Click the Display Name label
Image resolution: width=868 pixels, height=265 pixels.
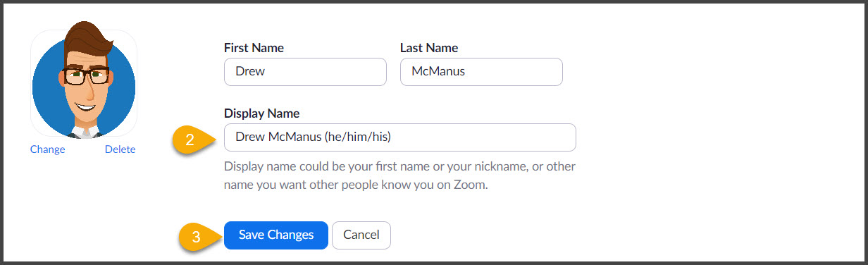point(261,113)
